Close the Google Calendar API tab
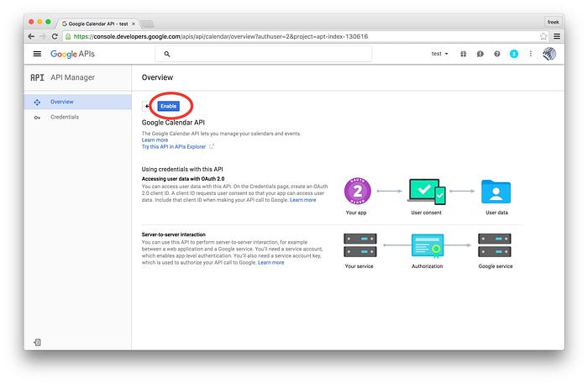The height and width of the screenshot is (384, 588). (x=133, y=24)
